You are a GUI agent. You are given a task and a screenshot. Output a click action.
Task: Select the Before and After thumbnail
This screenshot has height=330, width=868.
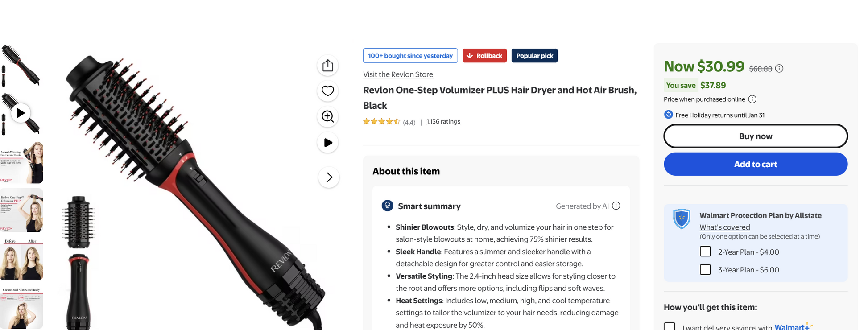coord(21,260)
